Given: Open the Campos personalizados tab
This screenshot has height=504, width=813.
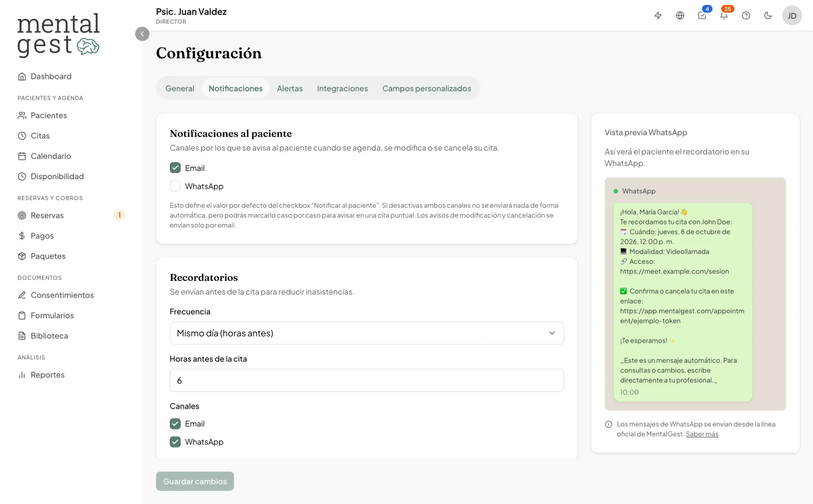Looking at the screenshot, I should (426, 88).
